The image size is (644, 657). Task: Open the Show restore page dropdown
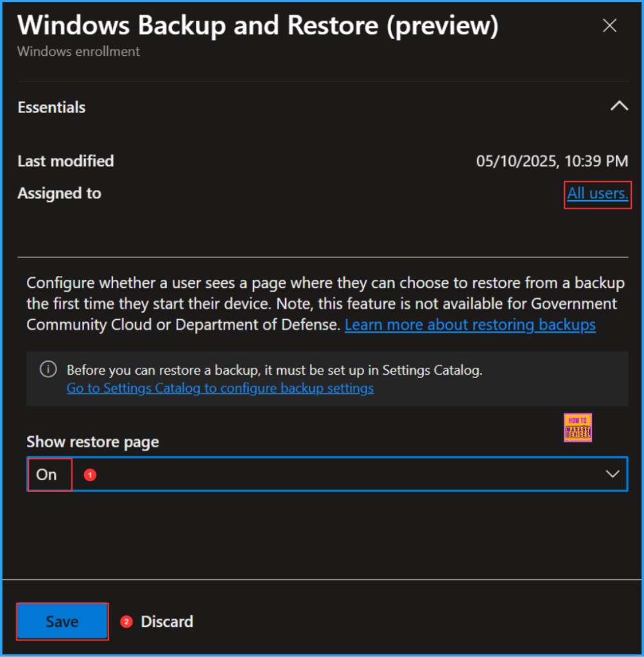(x=327, y=474)
